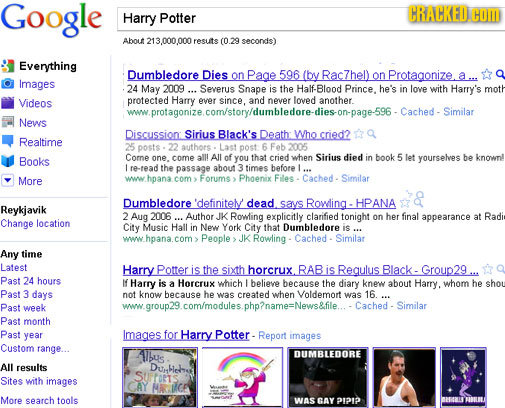The image size is (505, 408).
Task: Filter results by Latest
Action: (14, 267)
